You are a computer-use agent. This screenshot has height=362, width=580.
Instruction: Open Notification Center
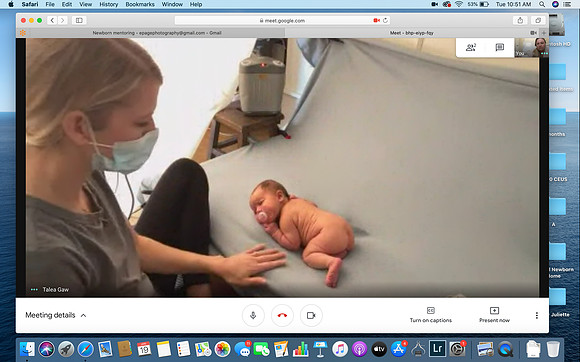[x=567, y=4]
